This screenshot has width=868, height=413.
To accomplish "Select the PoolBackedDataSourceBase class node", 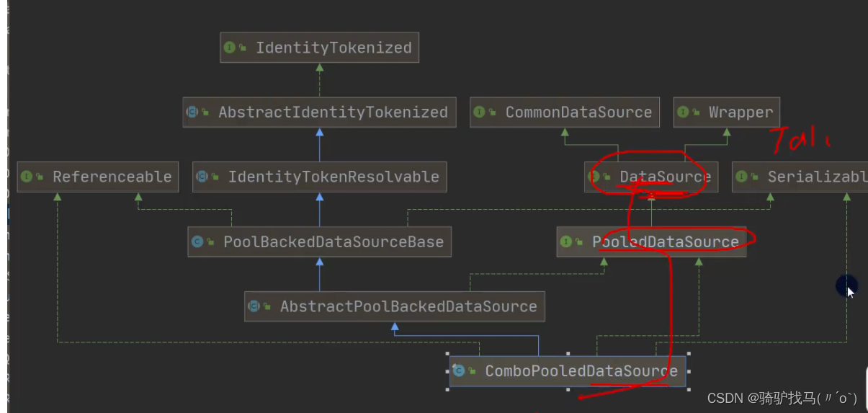I will coord(319,241).
